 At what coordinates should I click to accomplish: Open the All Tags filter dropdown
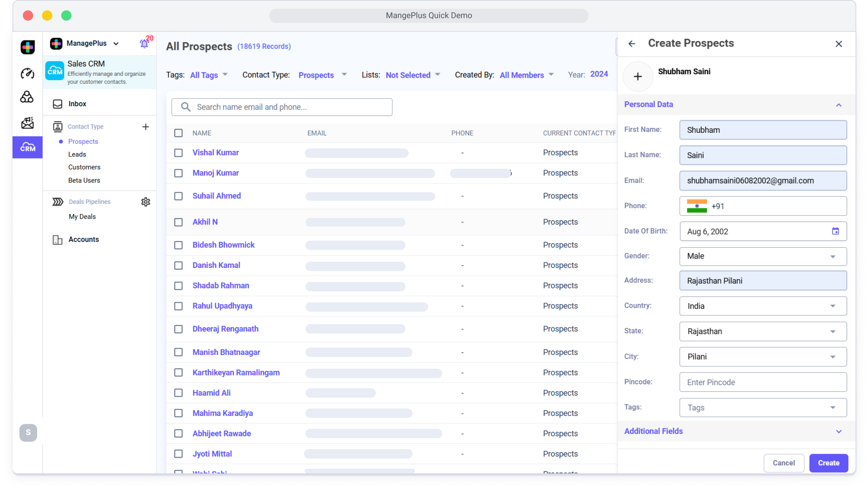[x=209, y=75]
